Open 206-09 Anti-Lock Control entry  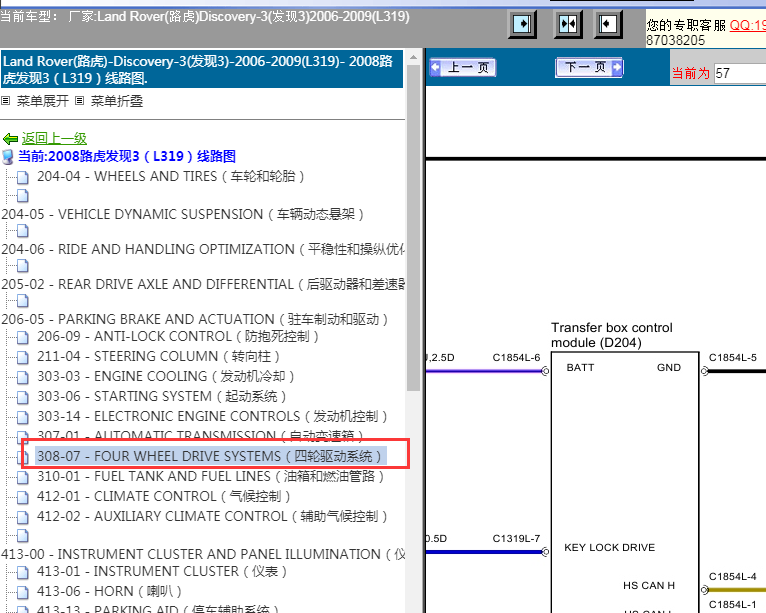point(178,337)
